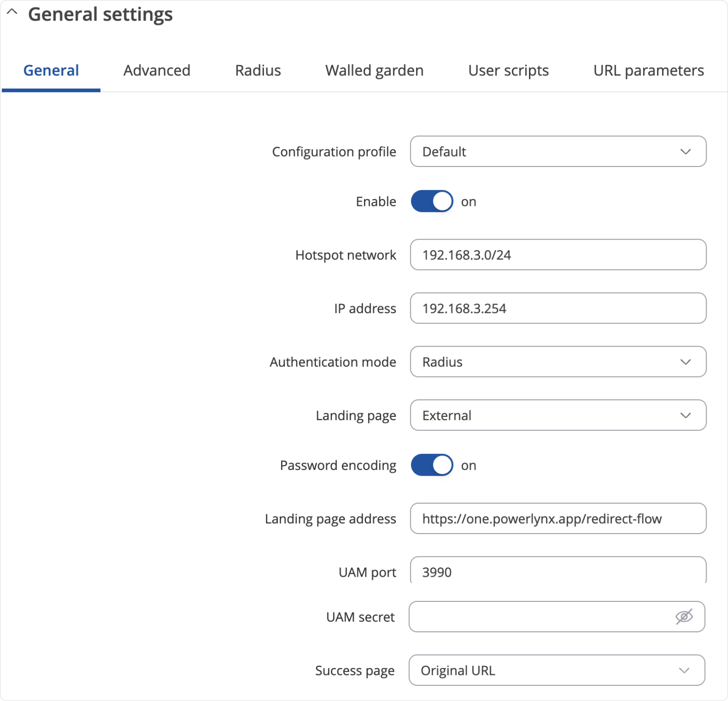This screenshot has height=701, width=728.
Task: Click the IP address input field
Action: (x=558, y=309)
